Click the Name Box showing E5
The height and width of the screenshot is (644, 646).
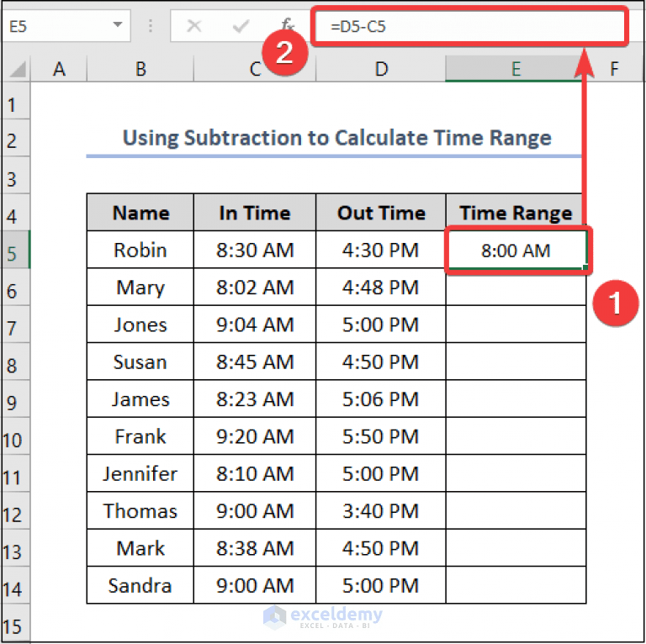(66, 26)
